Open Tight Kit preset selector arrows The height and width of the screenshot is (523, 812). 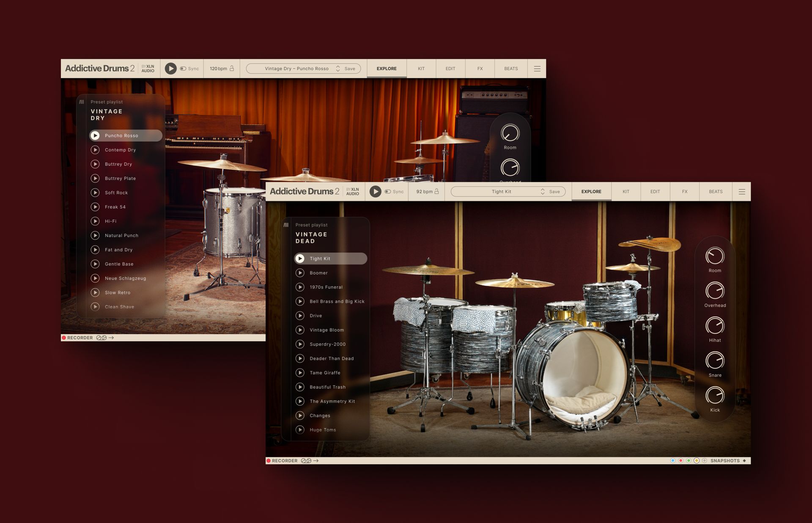(543, 192)
